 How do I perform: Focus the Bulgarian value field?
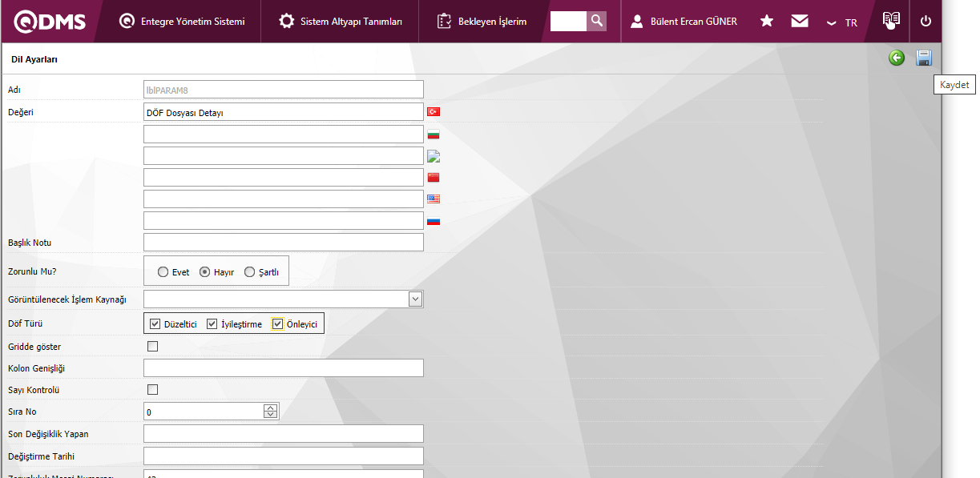(283, 134)
